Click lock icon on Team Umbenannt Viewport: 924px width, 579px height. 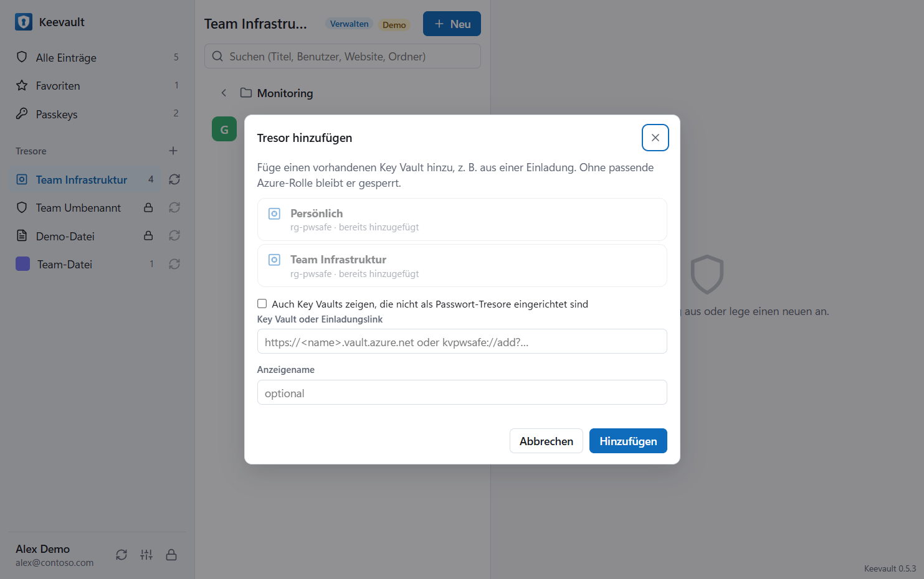click(148, 207)
